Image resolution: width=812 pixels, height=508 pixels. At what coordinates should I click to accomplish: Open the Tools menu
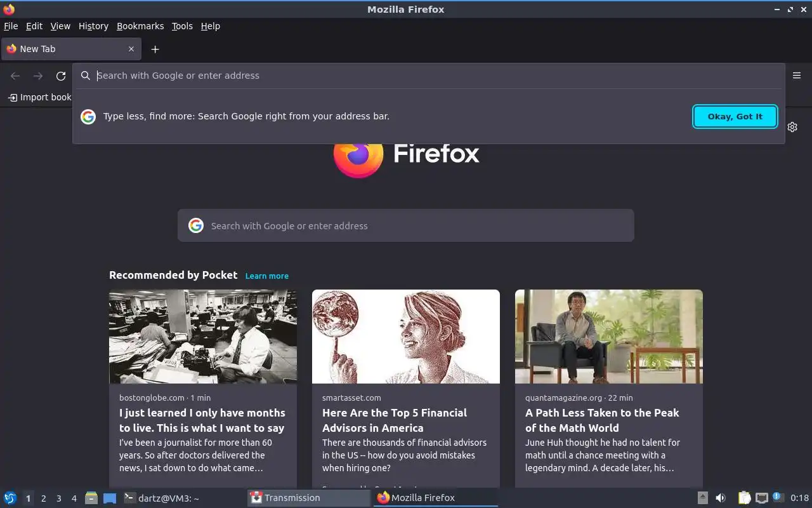pyautogui.click(x=182, y=26)
